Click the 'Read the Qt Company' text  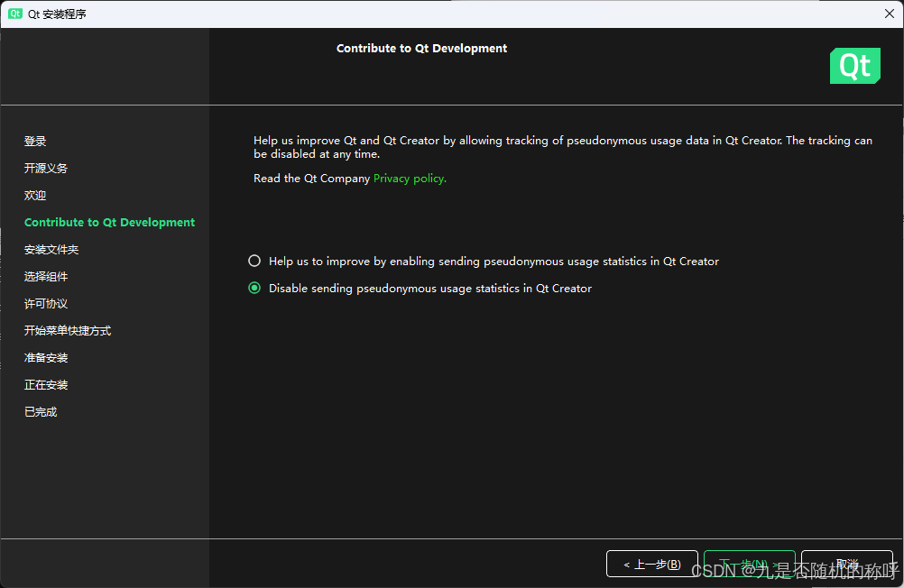pyautogui.click(x=312, y=179)
